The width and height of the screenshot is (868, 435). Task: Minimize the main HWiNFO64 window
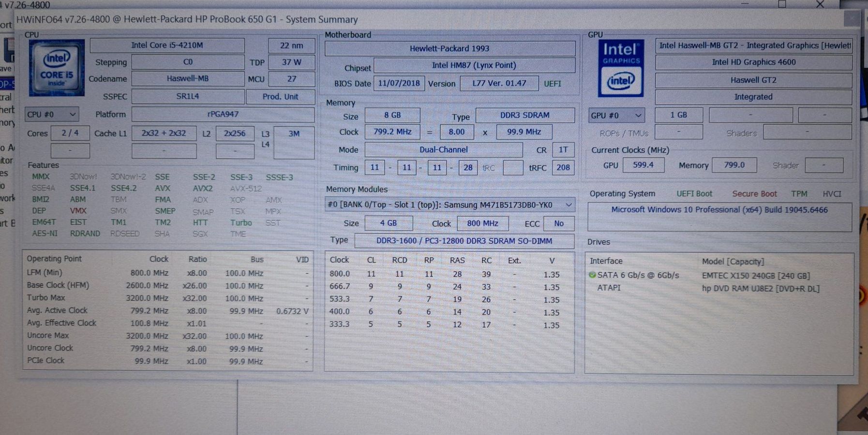[745, 4]
